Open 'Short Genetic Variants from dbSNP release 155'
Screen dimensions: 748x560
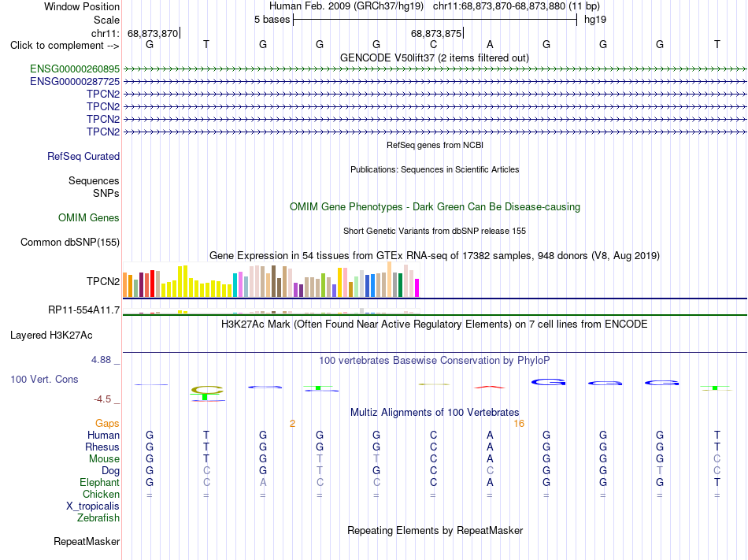tap(435, 232)
